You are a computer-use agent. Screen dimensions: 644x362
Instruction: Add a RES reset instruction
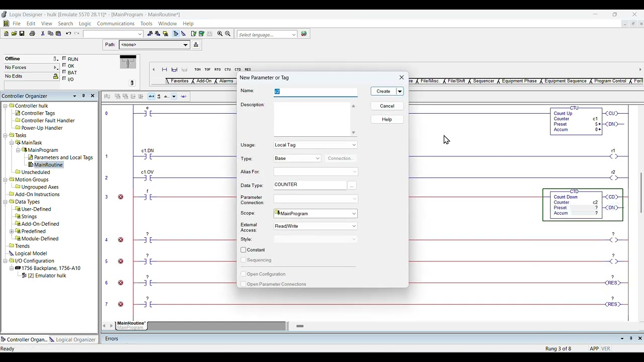click(x=248, y=69)
